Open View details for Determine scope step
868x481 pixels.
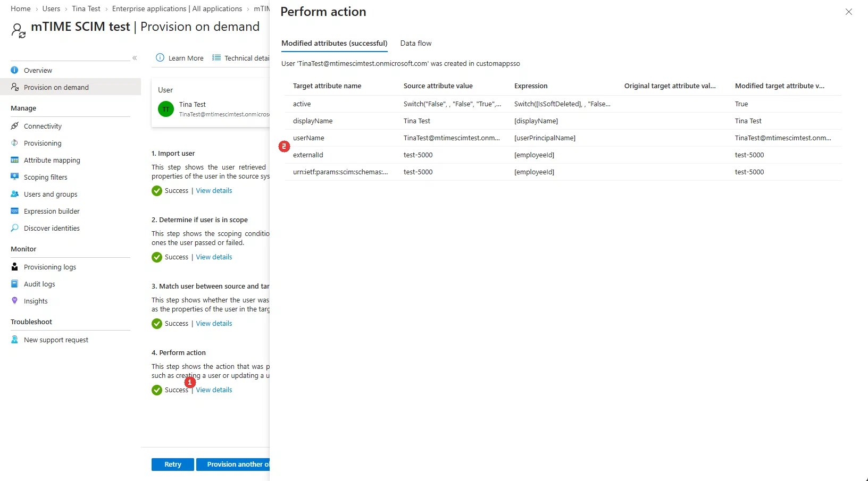(x=214, y=257)
